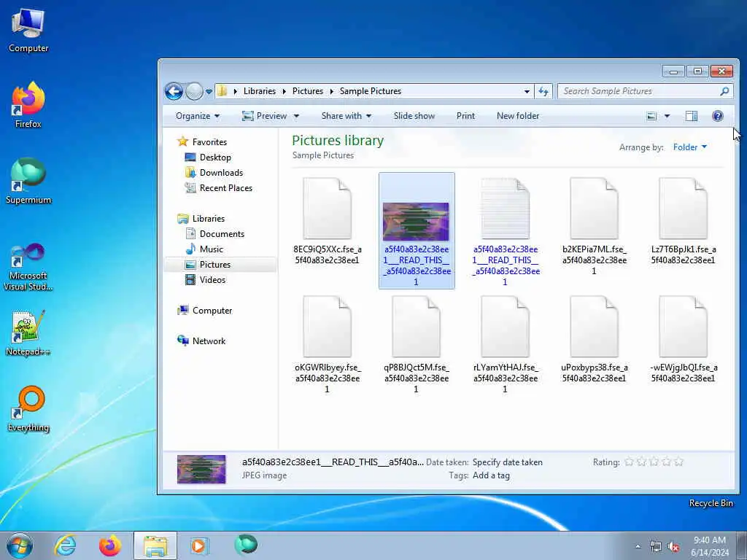Screen dimensions: 747x560
Task: Open Microsoft Visual Studio desktop shortcut
Action: tap(28, 267)
